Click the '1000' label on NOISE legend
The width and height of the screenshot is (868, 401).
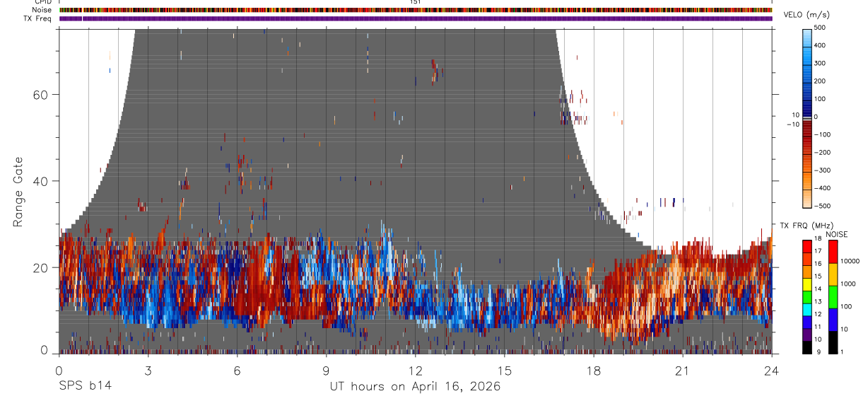point(848,284)
